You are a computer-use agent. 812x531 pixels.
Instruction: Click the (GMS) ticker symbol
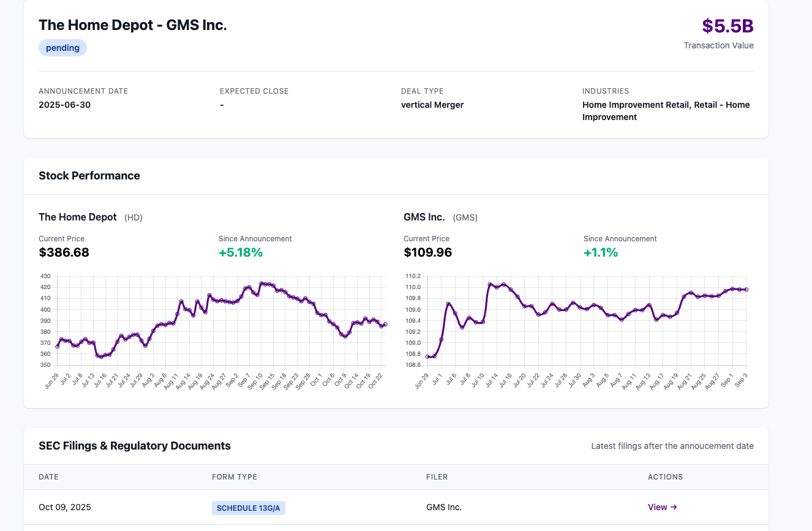[465, 217]
